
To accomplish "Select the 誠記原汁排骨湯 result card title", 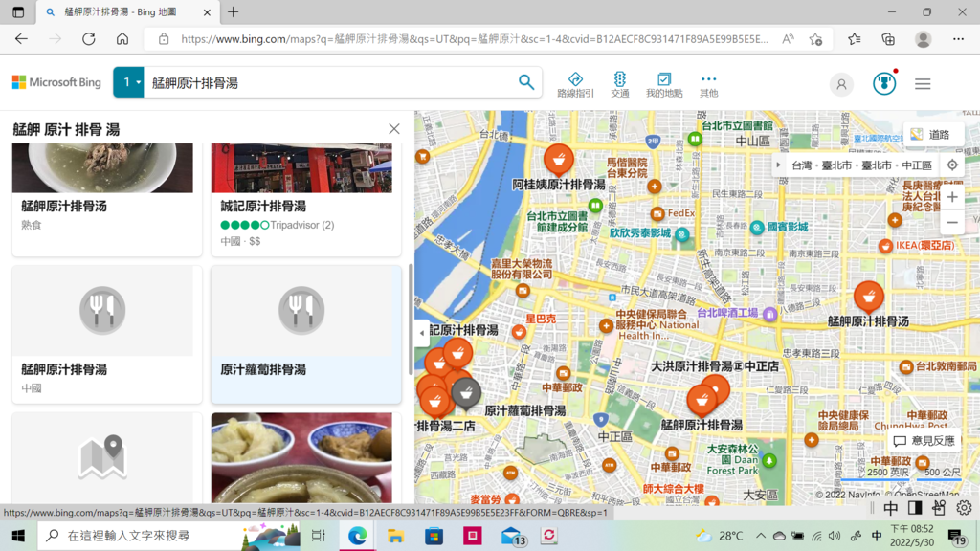I will click(x=263, y=207).
